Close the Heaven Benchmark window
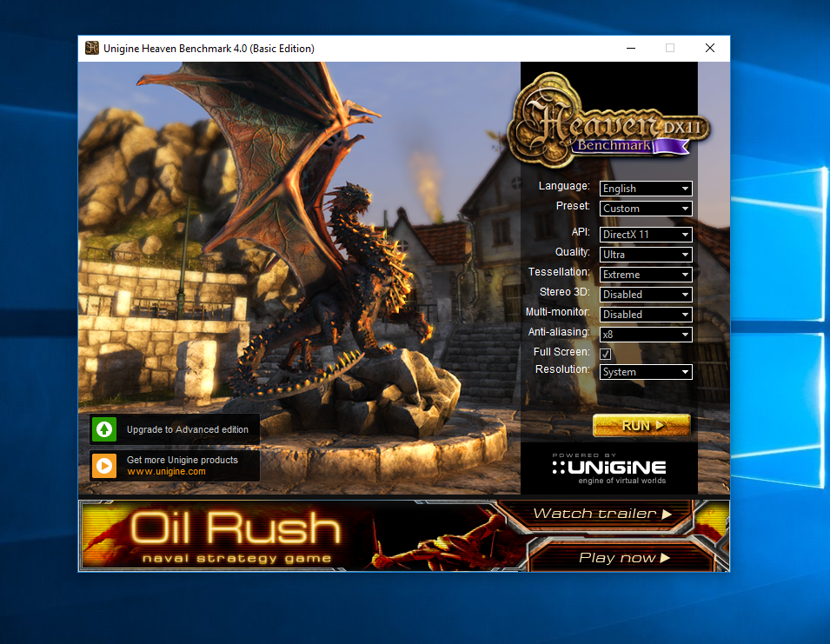This screenshot has width=830, height=644. 710,48
